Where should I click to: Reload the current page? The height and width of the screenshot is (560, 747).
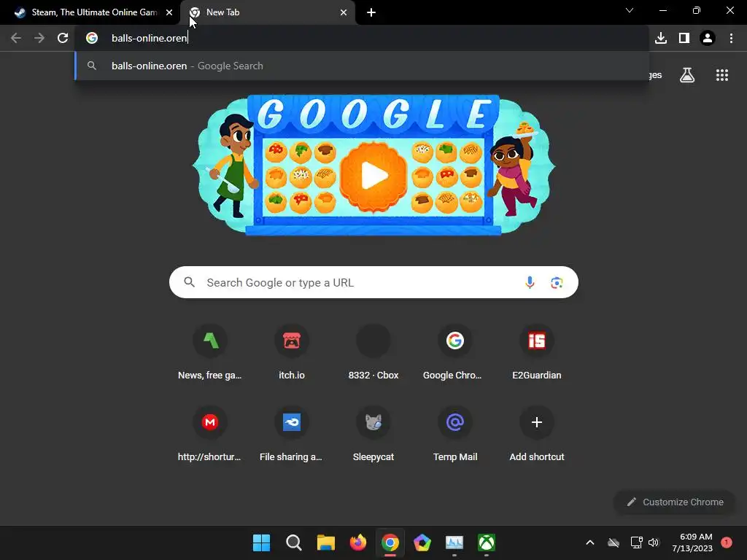pos(63,38)
